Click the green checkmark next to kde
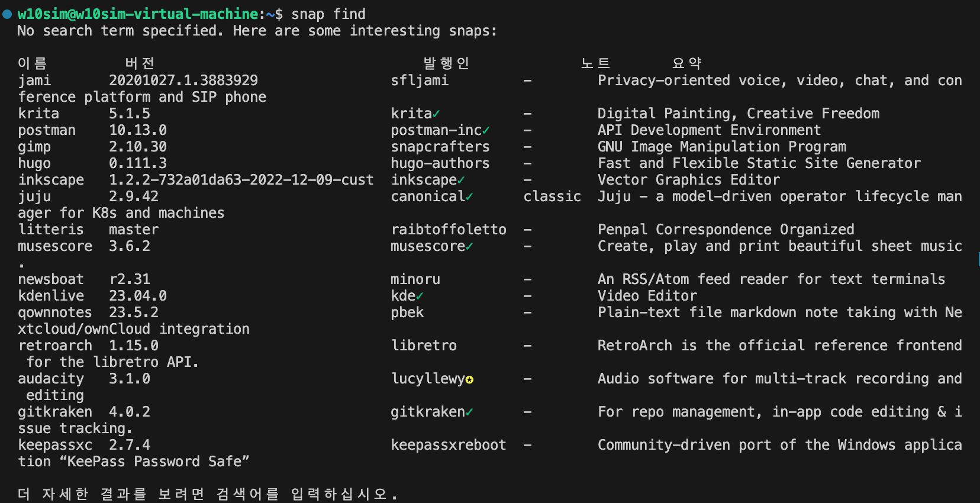Screen dimensions: 980x503 (x=420, y=296)
